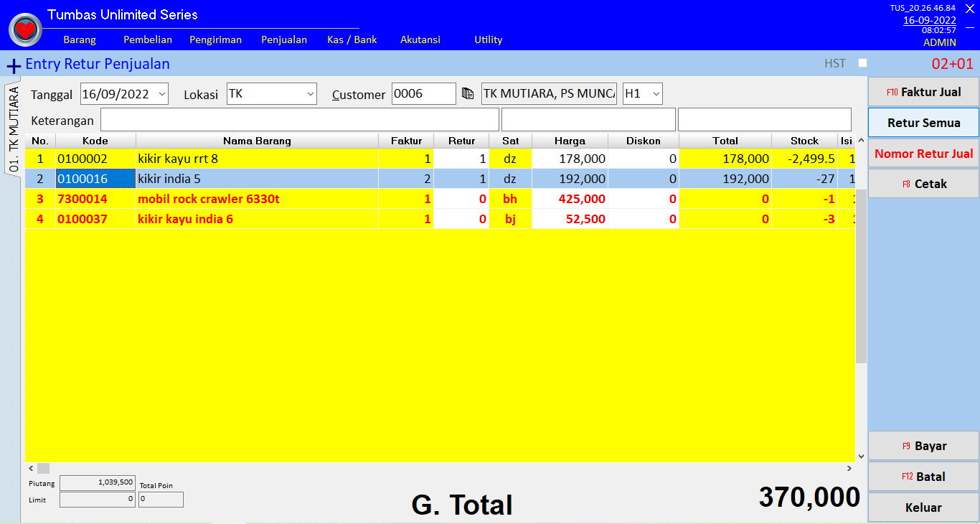Click the TK MUTIARA, PS MUNCA name field
The width and height of the screenshot is (980, 524).
coord(549,93)
